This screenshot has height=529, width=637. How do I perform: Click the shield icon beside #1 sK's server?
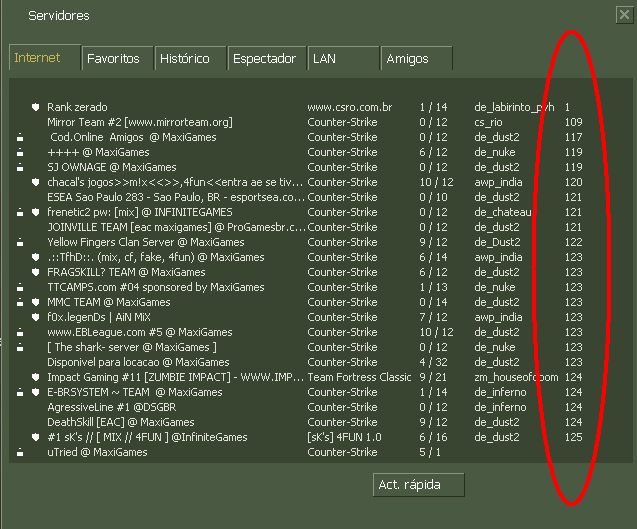tap(36, 438)
